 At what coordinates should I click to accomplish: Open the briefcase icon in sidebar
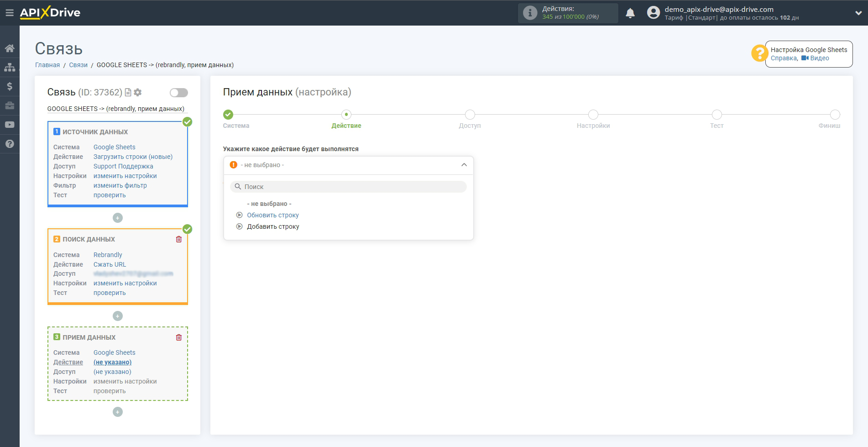point(10,105)
